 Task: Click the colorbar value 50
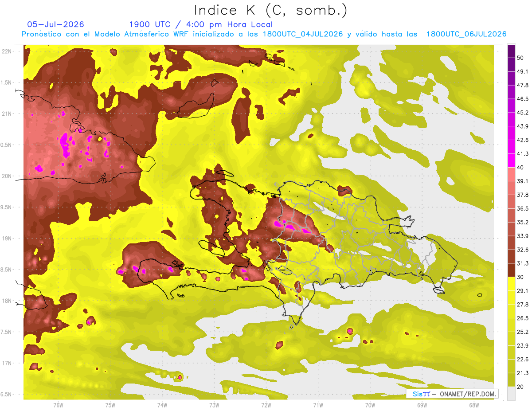tap(521, 58)
